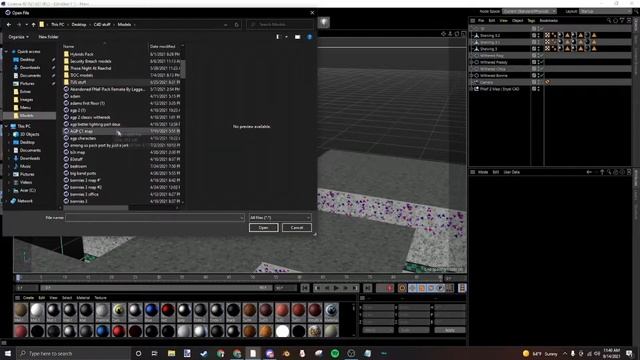Go up one folder level in dialog

coord(33,24)
